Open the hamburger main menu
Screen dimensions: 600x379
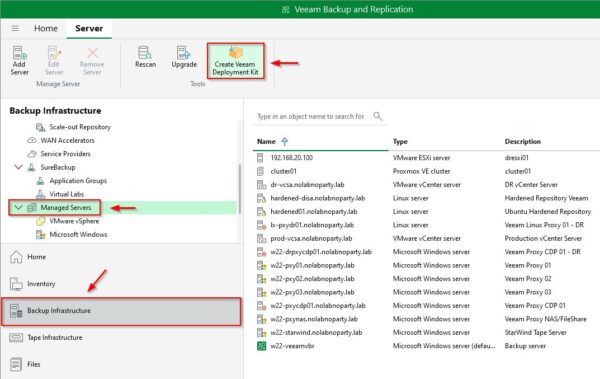(15, 28)
